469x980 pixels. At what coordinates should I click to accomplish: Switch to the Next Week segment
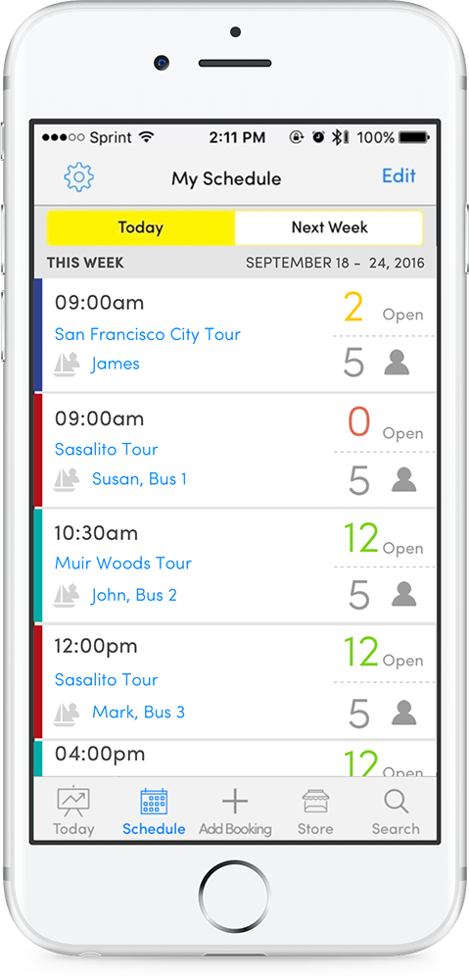[329, 227]
